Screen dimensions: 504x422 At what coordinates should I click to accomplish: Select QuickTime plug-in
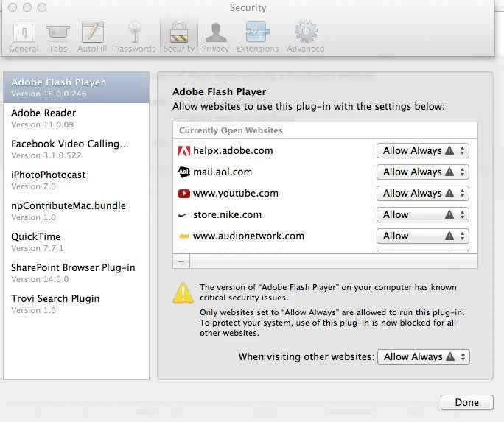click(x=76, y=242)
